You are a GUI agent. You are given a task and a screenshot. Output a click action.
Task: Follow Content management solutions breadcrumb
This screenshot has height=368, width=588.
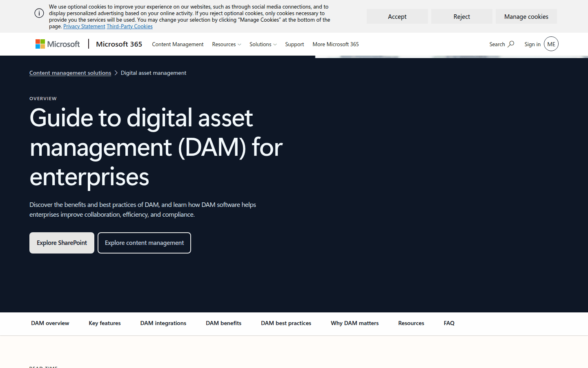(x=70, y=73)
